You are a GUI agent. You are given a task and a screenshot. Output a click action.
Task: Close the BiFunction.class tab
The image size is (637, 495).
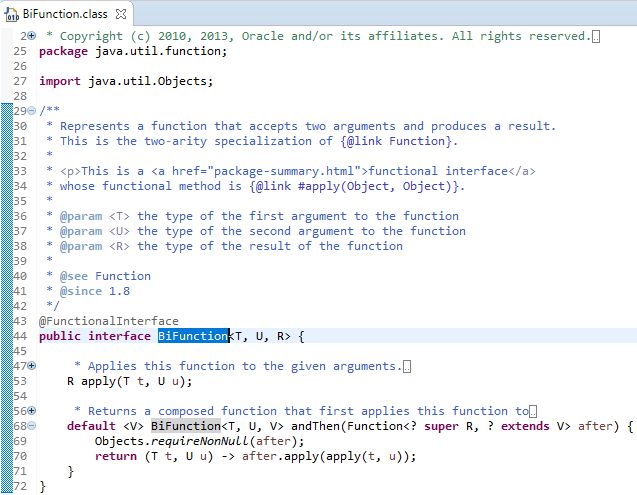coord(121,14)
